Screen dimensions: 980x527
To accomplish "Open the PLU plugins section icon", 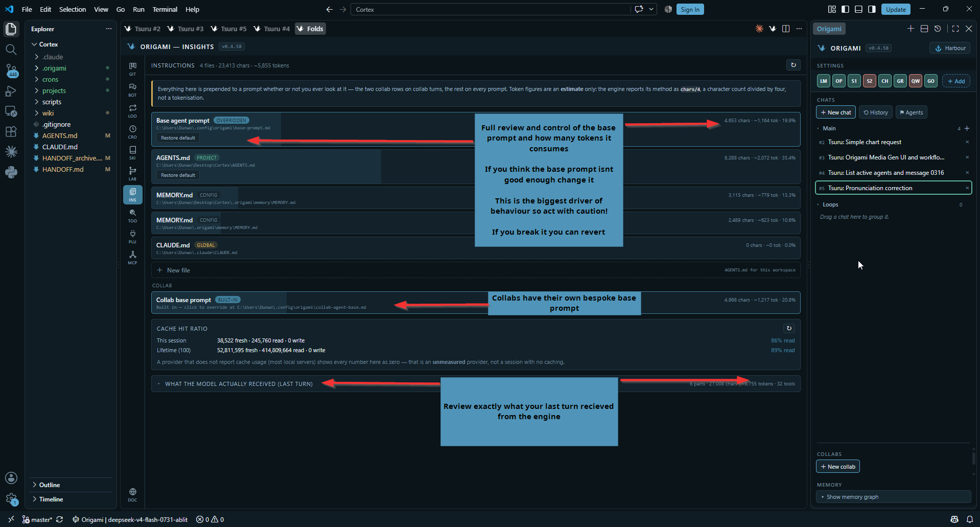I will point(132,236).
